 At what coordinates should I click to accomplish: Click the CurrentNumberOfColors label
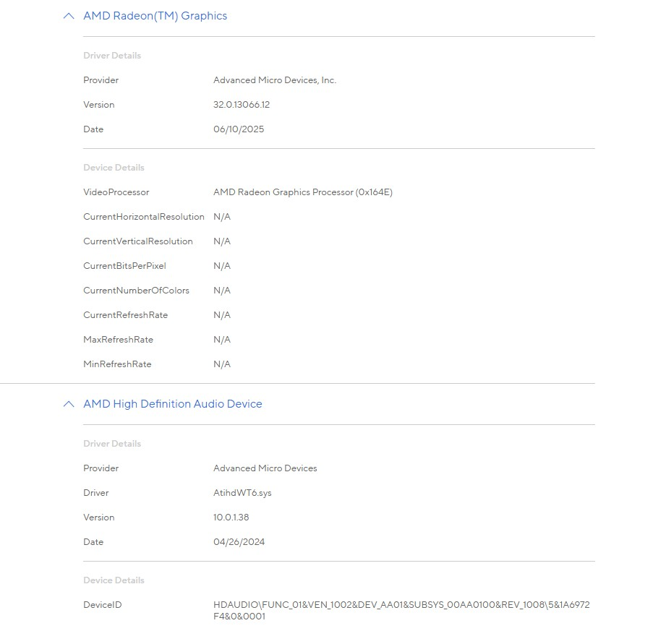(x=136, y=290)
